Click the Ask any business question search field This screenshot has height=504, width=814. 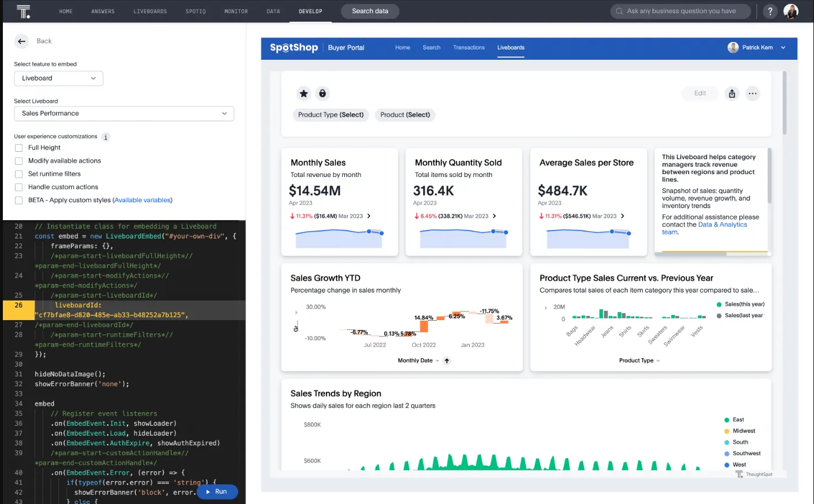[x=681, y=11]
